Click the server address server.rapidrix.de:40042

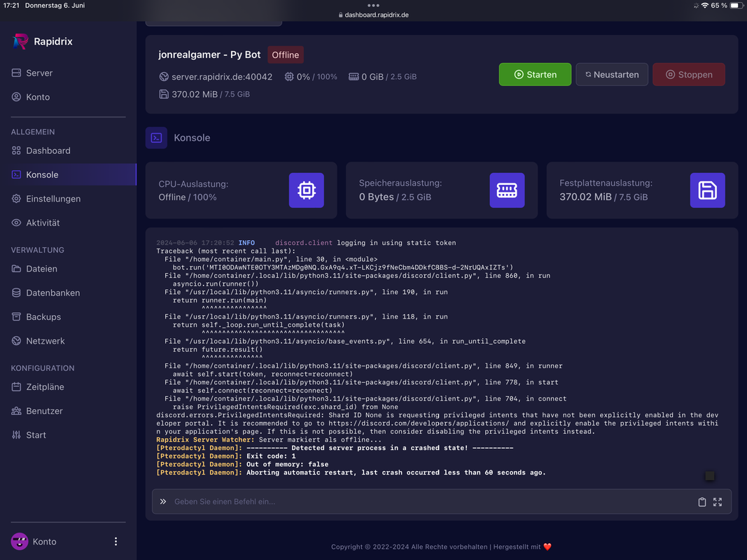222,77
